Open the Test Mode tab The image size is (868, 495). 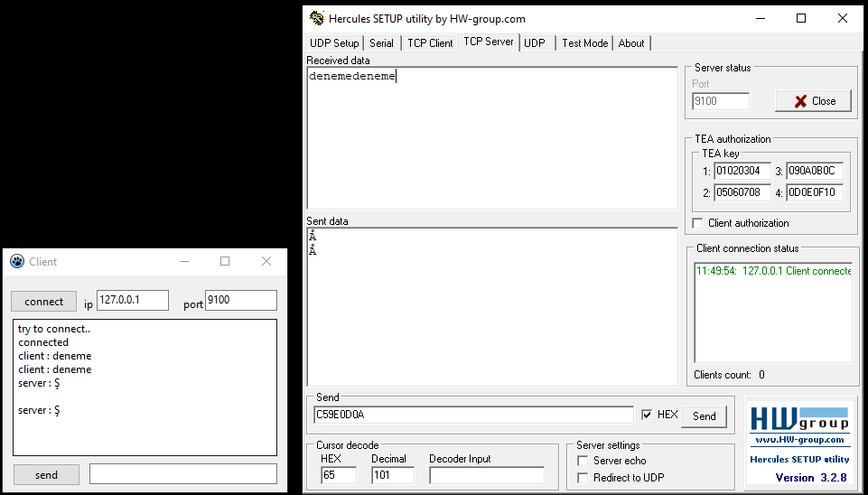[584, 43]
